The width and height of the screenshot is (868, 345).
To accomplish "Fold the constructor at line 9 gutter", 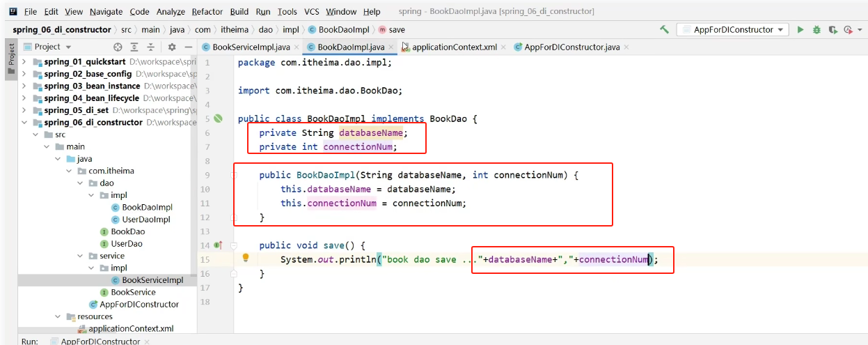I will [234, 175].
